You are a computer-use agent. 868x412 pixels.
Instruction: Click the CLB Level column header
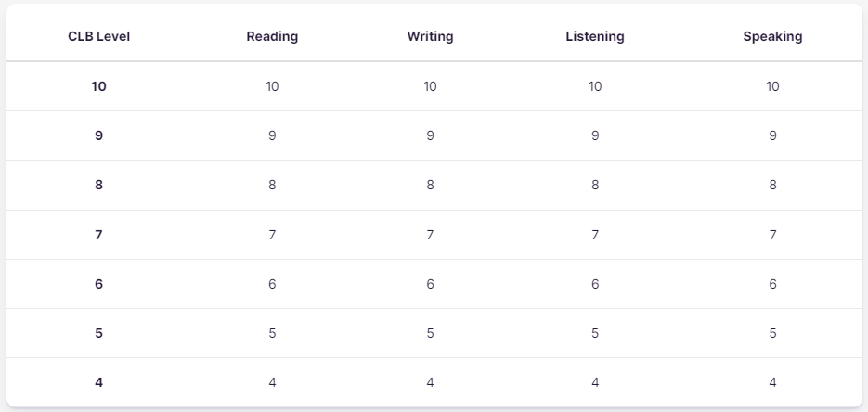[x=98, y=36]
